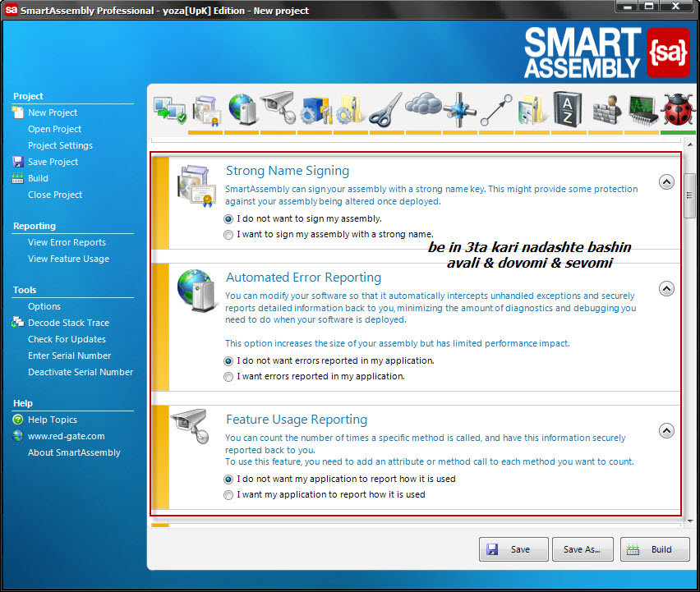
Task: Select 'I want my application to report how it is used'
Action: pos(228,495)
